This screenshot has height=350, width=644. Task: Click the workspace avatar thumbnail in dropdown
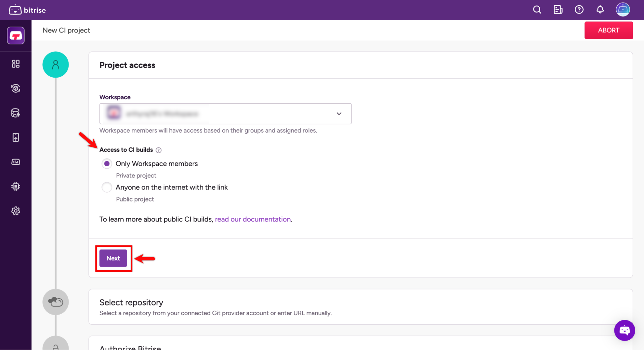pos(114,113)
